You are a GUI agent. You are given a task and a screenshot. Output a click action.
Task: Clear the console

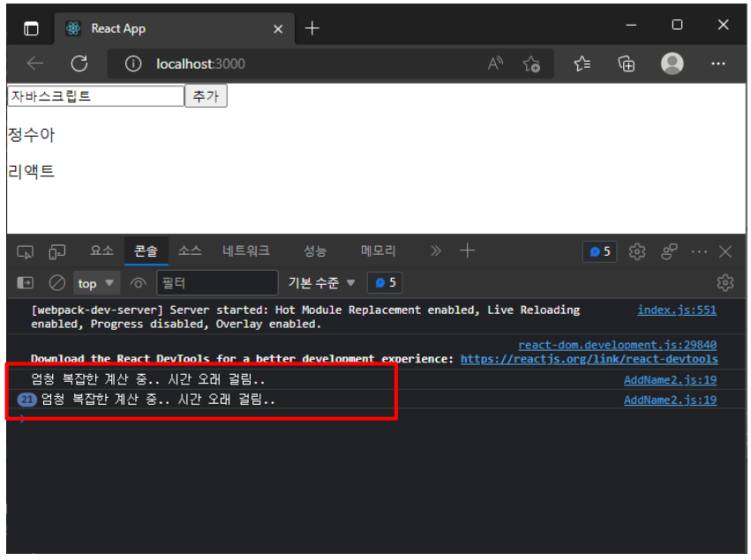[57, 283]
